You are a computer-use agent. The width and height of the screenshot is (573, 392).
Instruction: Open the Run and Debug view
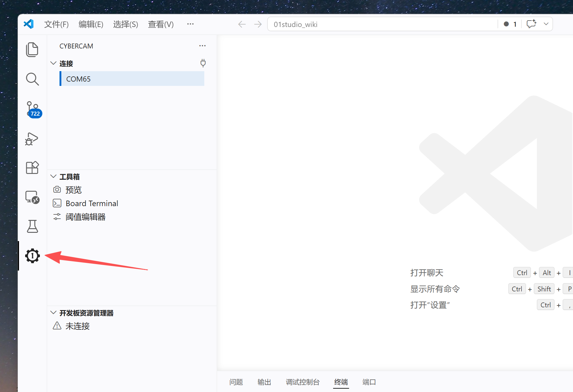point(32,139)
